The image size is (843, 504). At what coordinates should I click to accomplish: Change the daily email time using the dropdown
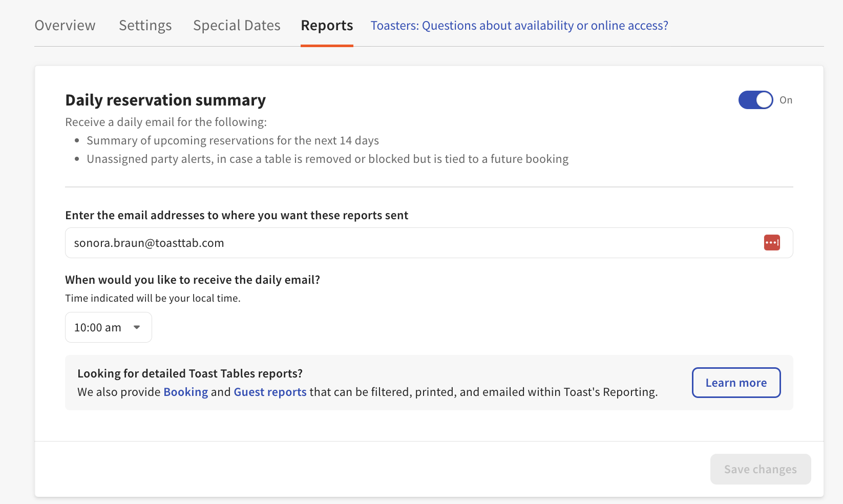click(x=108, y=327)
